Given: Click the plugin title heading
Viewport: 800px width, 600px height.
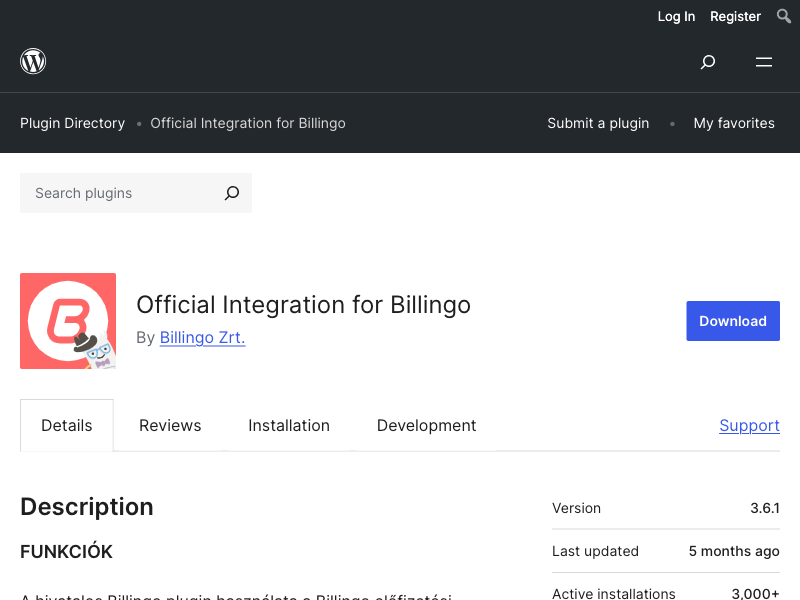Looking at the screenshot, I should point(304,305).
